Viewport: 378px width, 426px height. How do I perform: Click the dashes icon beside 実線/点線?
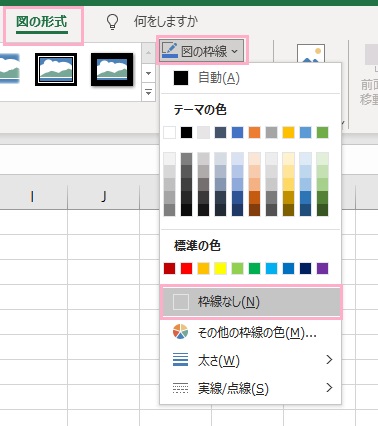coord(180,388)
